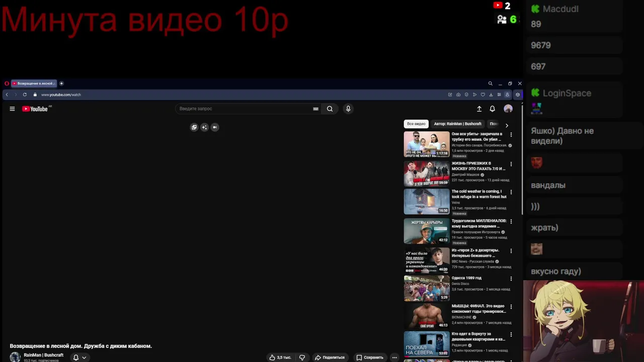
Task: Select the "Все видео" filter chip
Action: coord(416,124)
